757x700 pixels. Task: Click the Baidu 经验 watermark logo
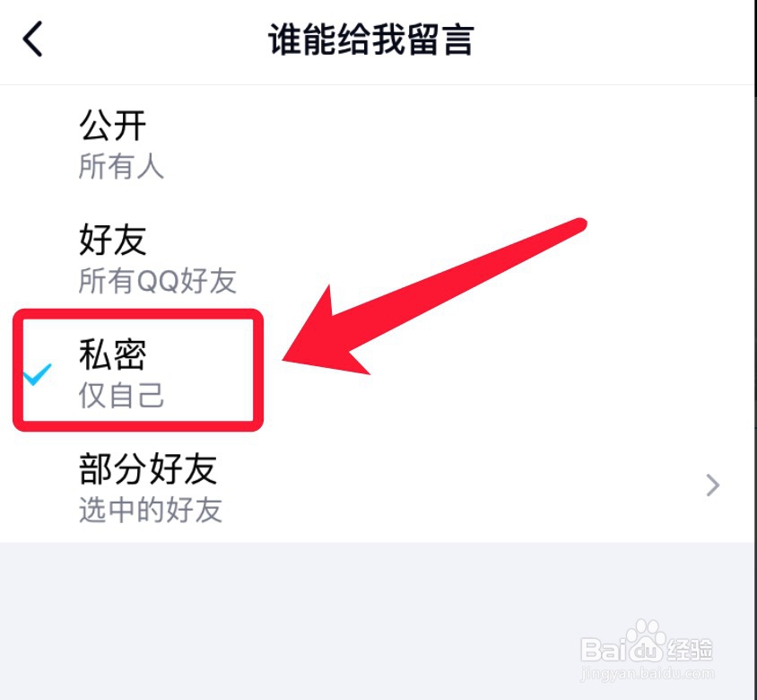click(647, 641)
